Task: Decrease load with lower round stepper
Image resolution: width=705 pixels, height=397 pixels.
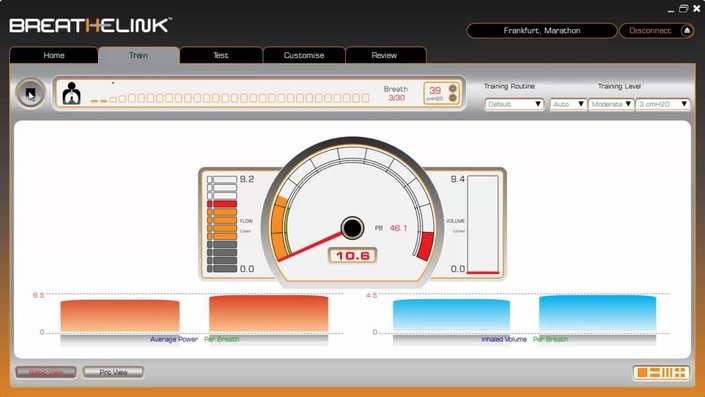Action: (x=453, y=98)
